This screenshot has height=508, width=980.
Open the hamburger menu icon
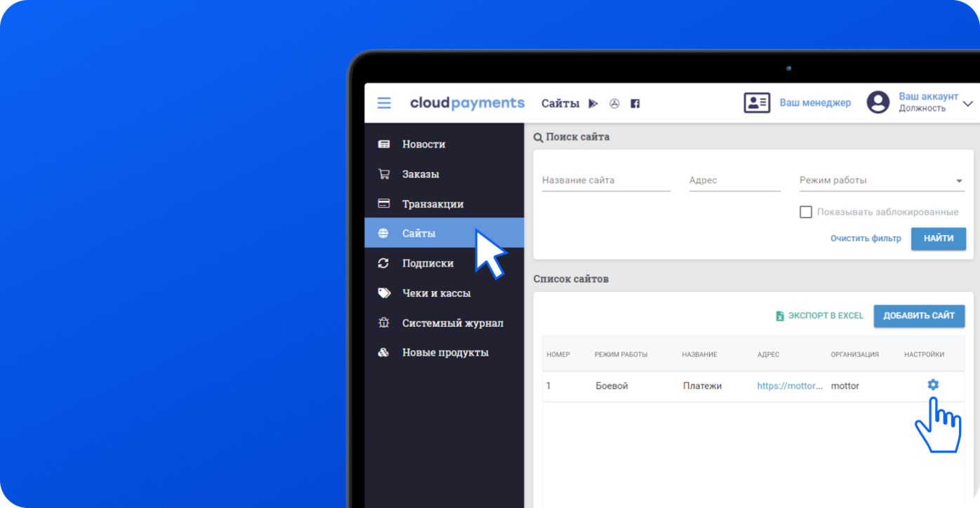(x=384, y=103)
